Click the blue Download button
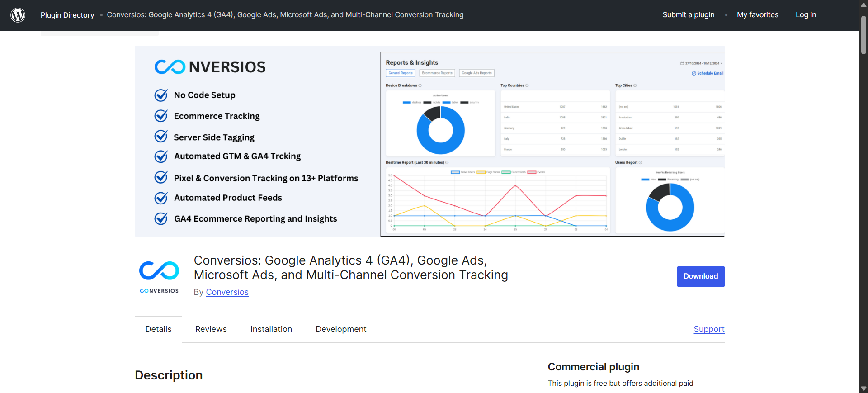This screenshot has width=868, height=393. (701, 276)
